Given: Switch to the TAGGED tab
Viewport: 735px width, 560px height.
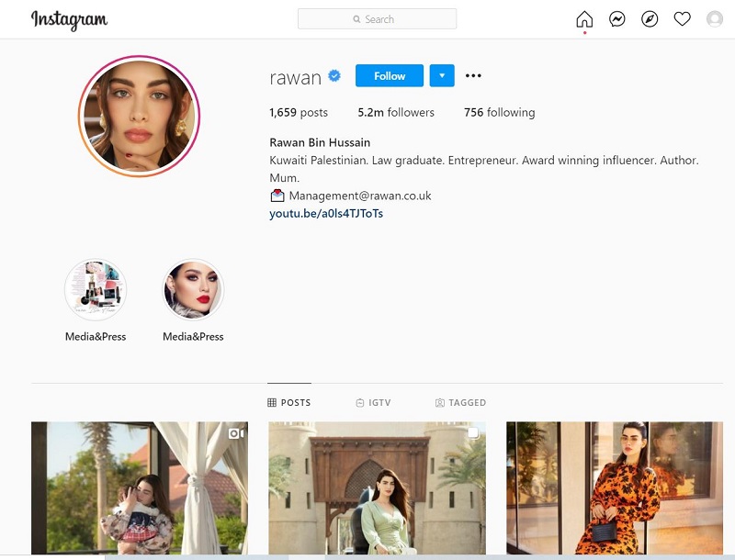Looking at the screenshot, I should click(460, 403).
